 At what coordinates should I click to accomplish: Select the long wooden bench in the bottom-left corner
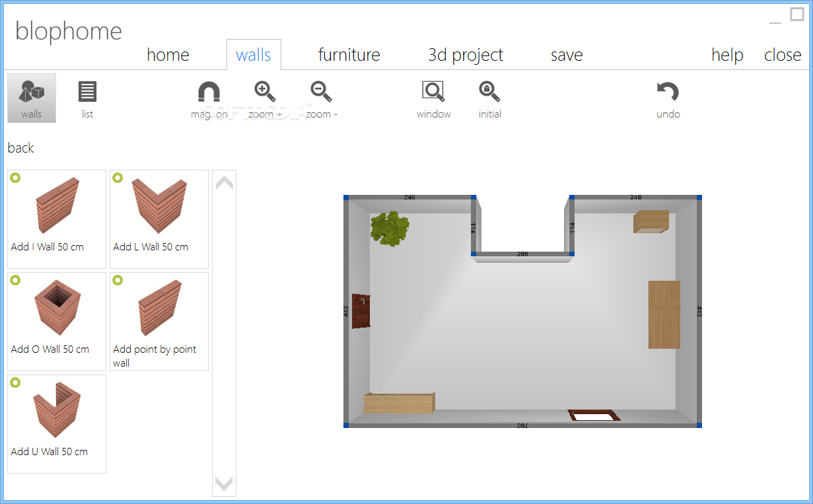(x=399, y=403)
